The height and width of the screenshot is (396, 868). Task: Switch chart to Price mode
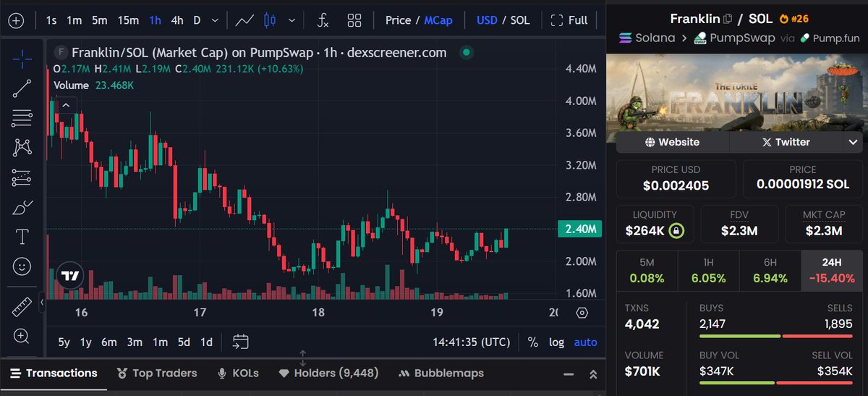[398, 20]
